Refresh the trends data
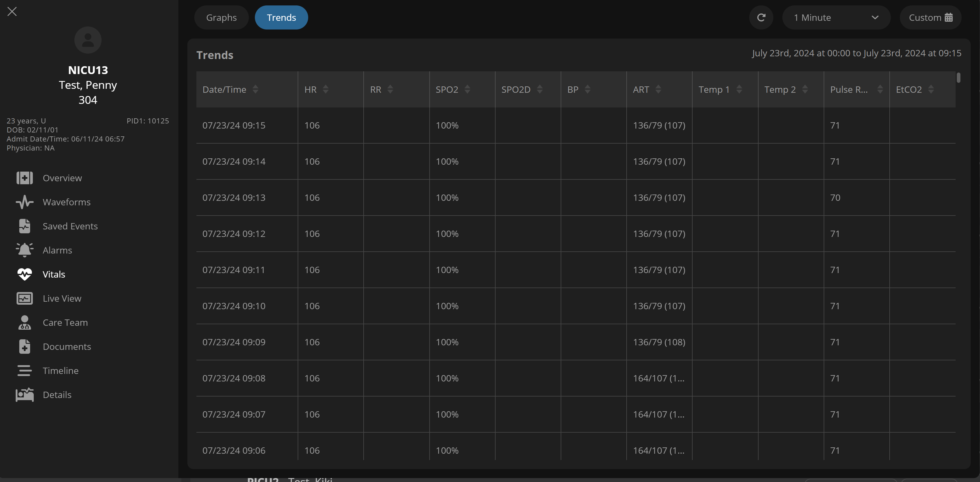Image resolution: width=980 pixels, height=482 pixels. coord(761,17)
